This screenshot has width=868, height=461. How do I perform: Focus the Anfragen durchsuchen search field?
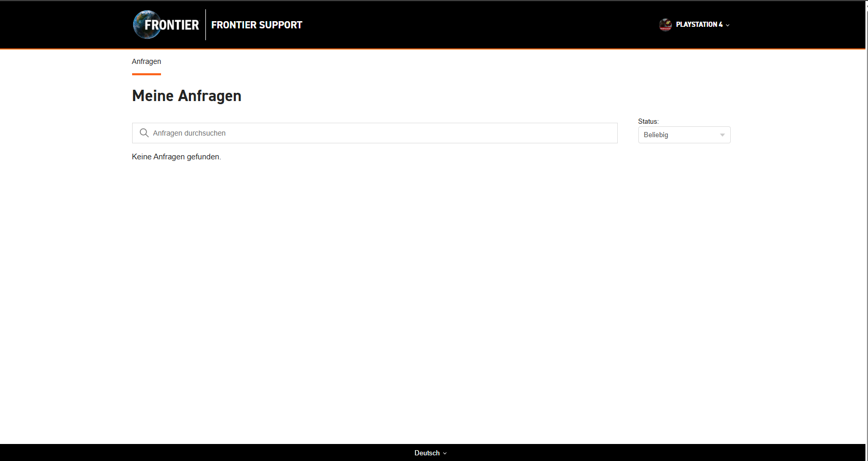click(x=375, y=133)
